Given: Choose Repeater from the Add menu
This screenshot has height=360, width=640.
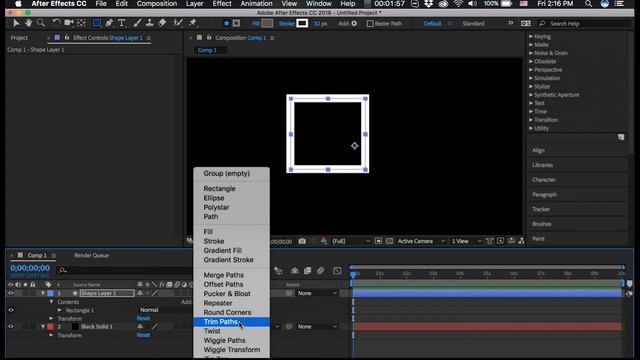Looking at the screenshot, I should [x=231, y=303].
